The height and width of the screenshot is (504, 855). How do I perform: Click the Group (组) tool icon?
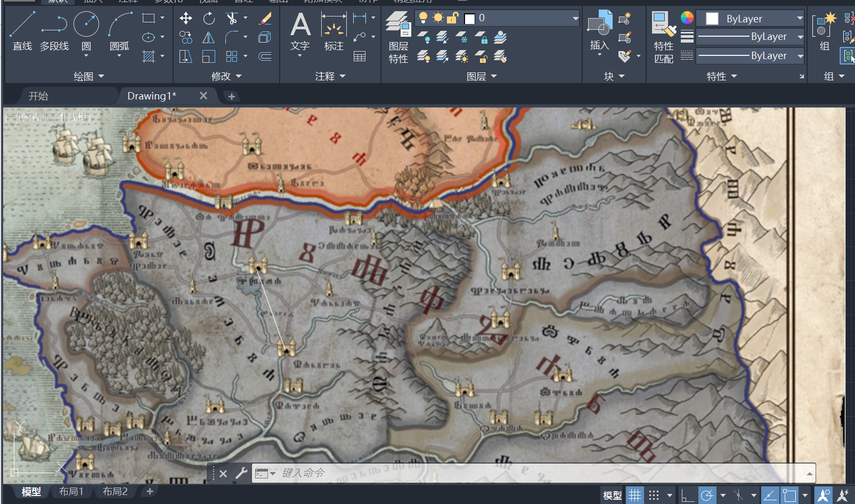point(825,32)
